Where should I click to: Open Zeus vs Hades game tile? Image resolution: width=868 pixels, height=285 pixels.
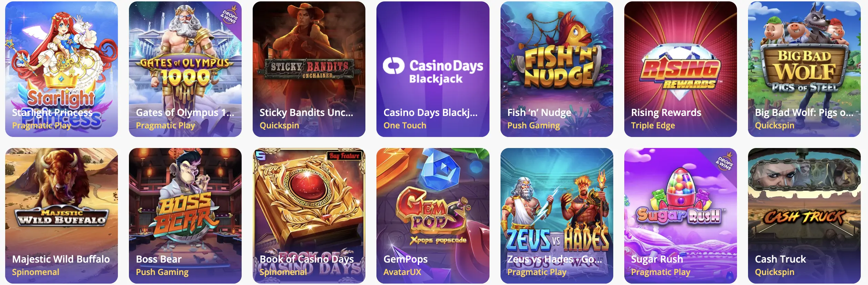click(557, 216)
